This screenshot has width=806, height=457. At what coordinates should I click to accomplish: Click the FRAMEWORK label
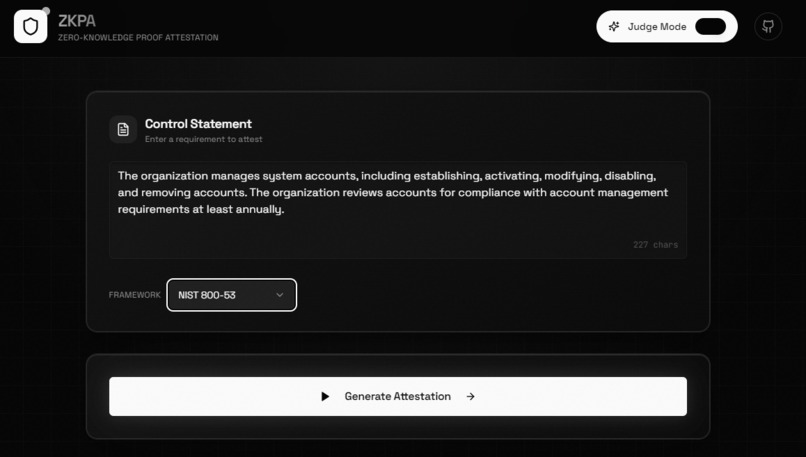(135, 295)
